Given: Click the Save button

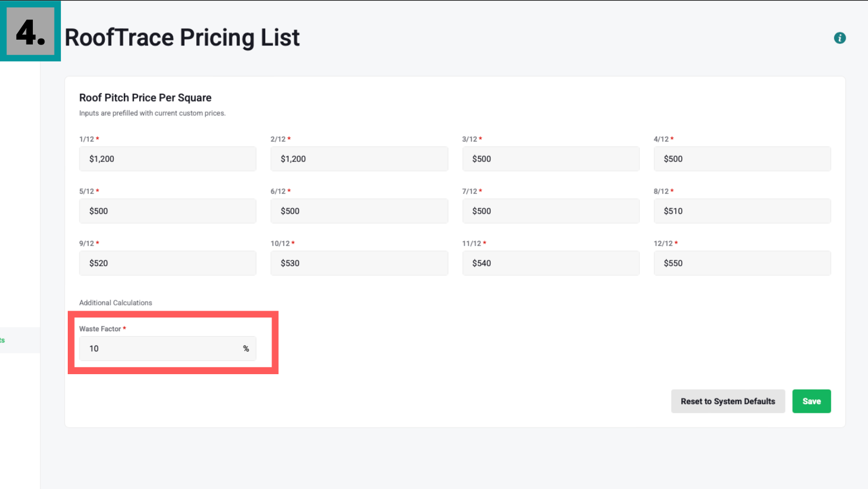Looking at the screenshot, I should [811, 401].
